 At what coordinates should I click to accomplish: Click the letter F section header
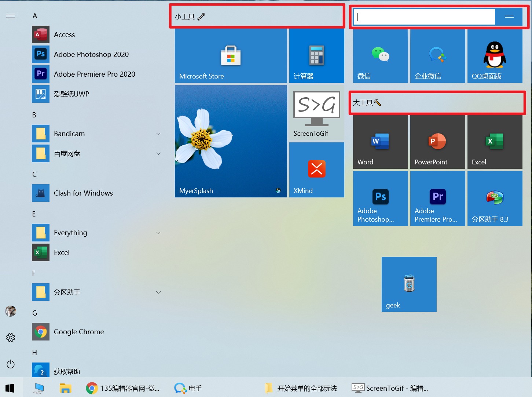(34, 273)
